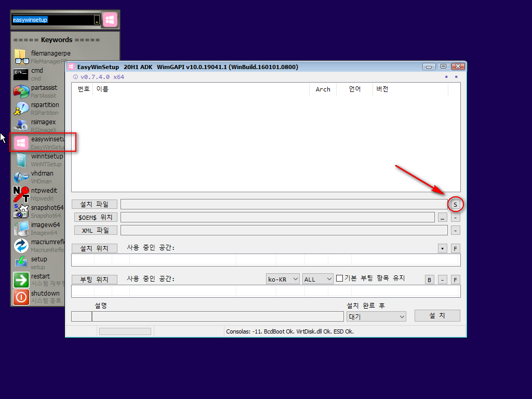Click the easywinsetup search input box
This screenshot has height=399, width=532.
pos(52,20)
